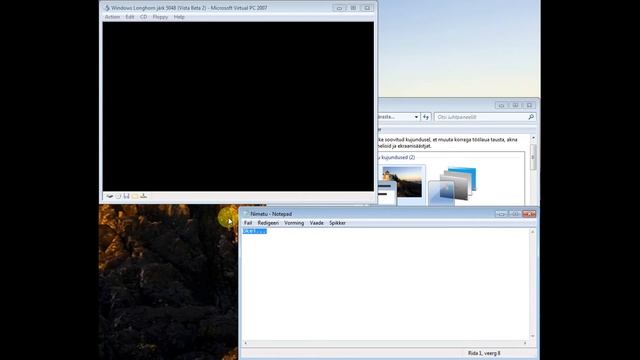The image size is (640, 360).
Task: Click the refresh button next to the address bar
Action: [426, 117]
